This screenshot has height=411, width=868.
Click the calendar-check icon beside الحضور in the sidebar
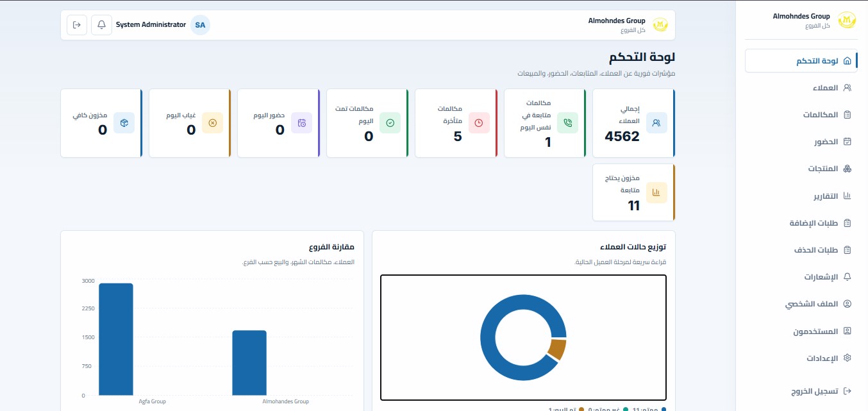pyautogui.click(x=847, y=142)
